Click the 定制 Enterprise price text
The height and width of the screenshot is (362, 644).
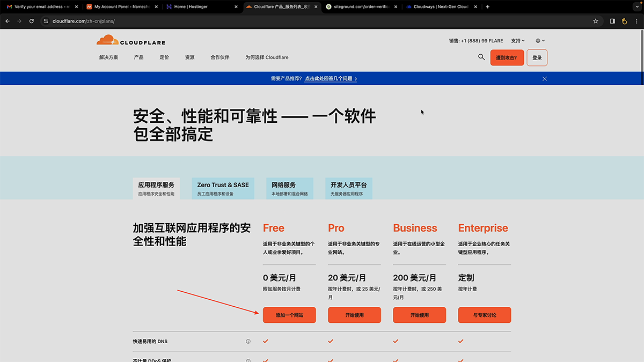click(466, 278)
